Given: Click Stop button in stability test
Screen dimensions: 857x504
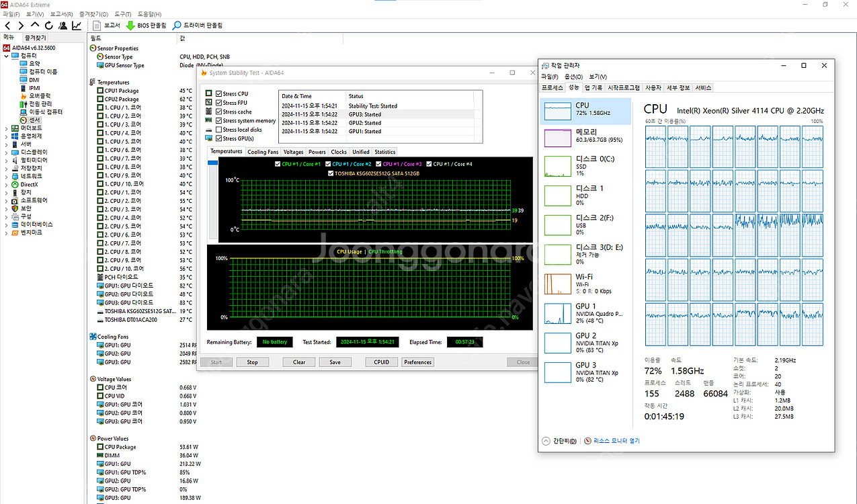Looking at the screenshot, I should (x=252, y=362).
